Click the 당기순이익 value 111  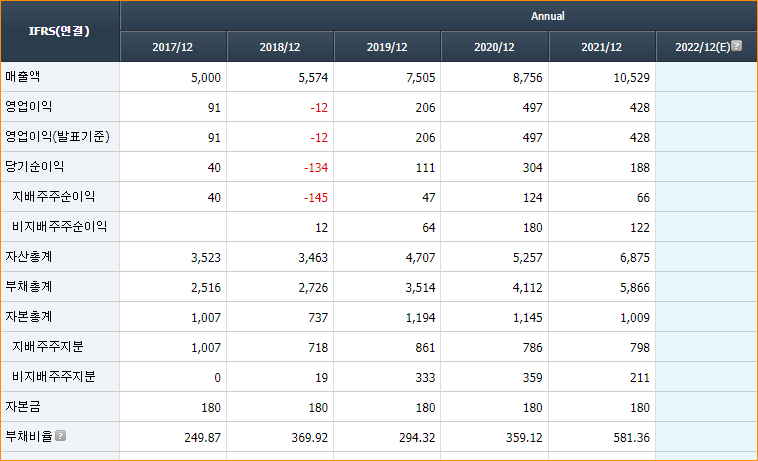coord(425,168)
